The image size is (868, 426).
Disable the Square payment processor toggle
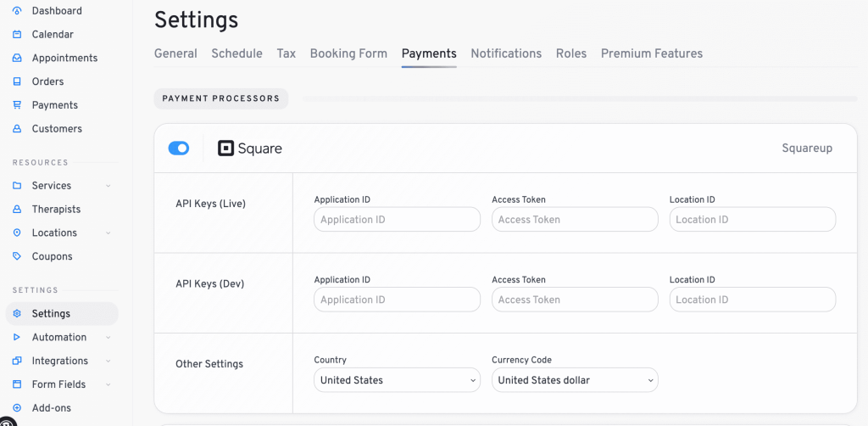(x=179, y=149)
